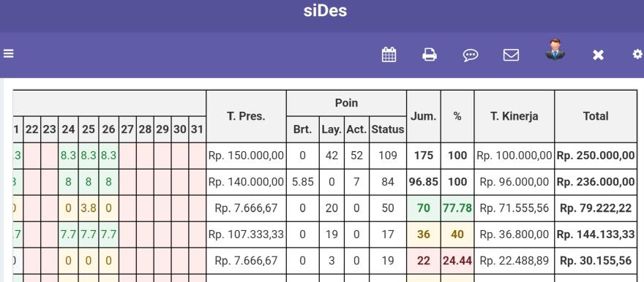Open the calendar icon
644x282 pixels.
coord(389,55)
